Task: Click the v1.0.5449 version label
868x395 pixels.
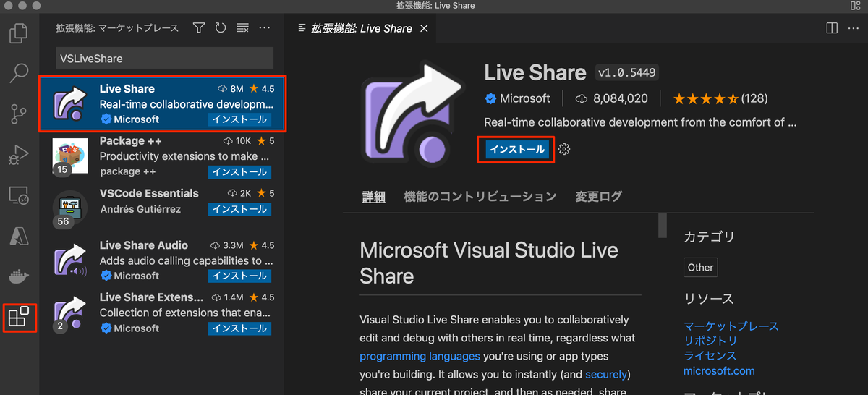Action: (626, 73)
